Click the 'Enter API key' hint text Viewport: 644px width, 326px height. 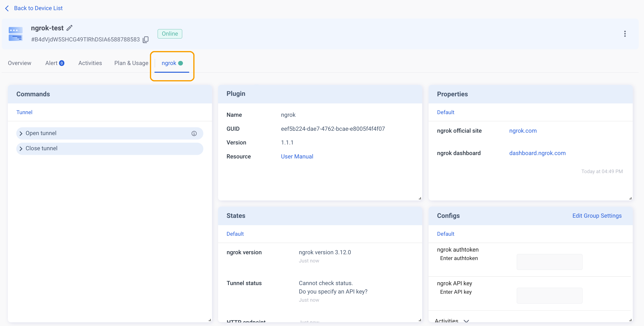[456, 292]
